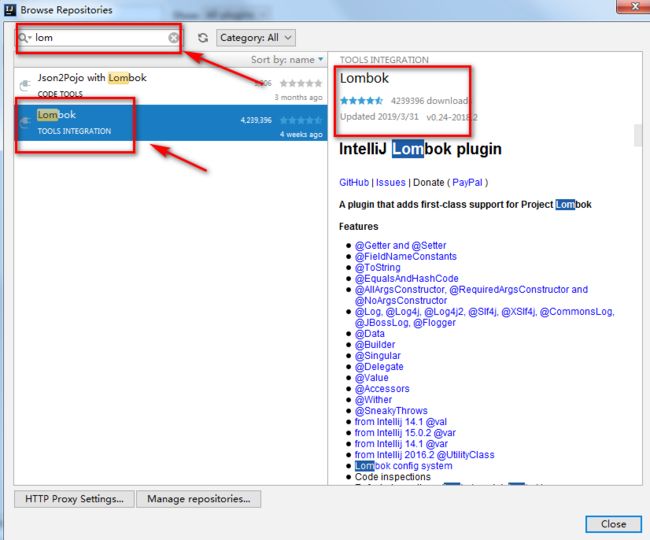Image resolution: width=650 pixels, height=540 pixels.
Task: Open the Issues link
Action: pyautogui.click(x=390, y=182)
